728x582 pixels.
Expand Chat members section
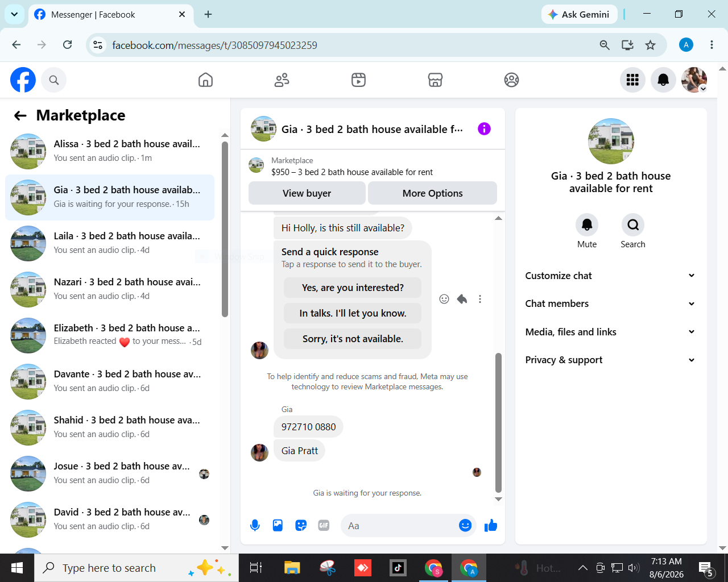click(611, 304)
